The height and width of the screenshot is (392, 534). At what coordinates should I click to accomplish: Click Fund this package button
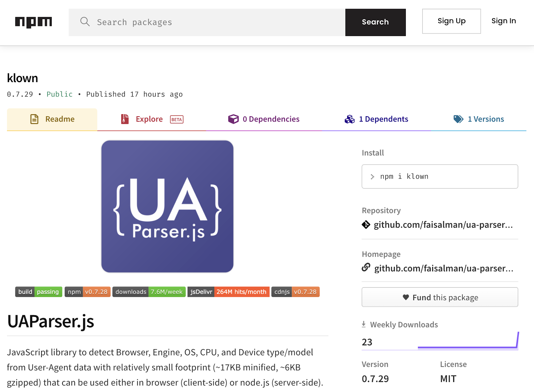pyautogui.click(x=440, y=297)
